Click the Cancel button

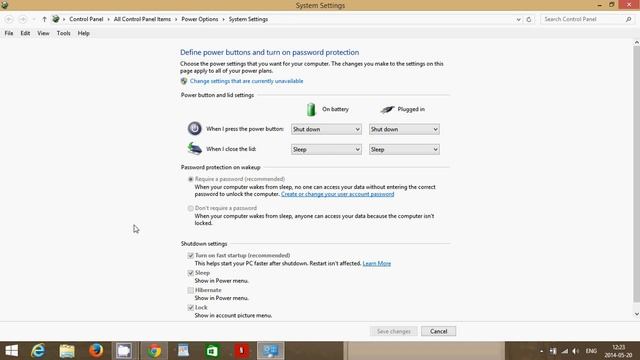(438, 331)
